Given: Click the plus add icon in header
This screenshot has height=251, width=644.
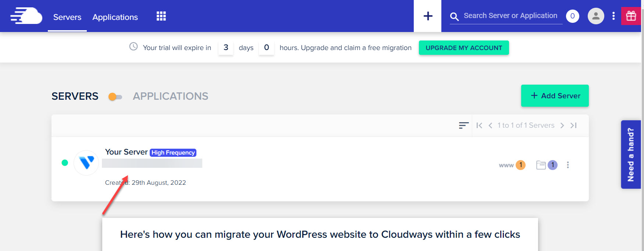Looking at the screenshot, I should click(x=428, y=16).
